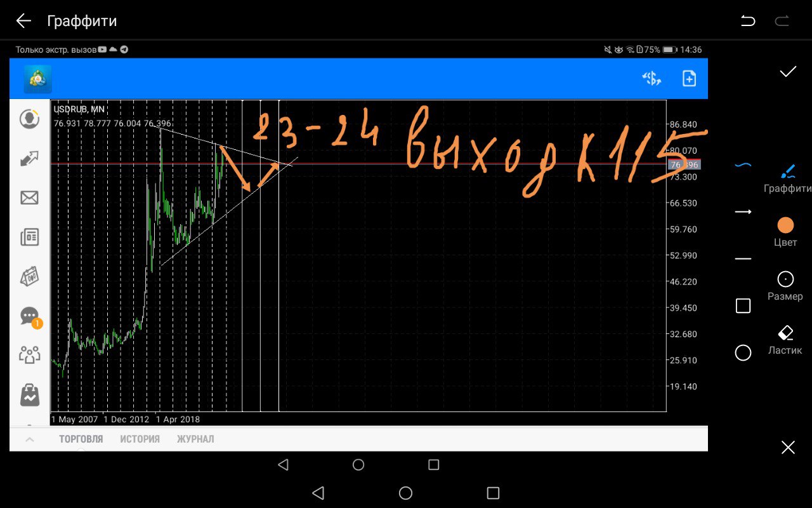Screen dimensions: 812x508
Task: Open the mailbox envelope sidebar icon
Action: [29, 198]
